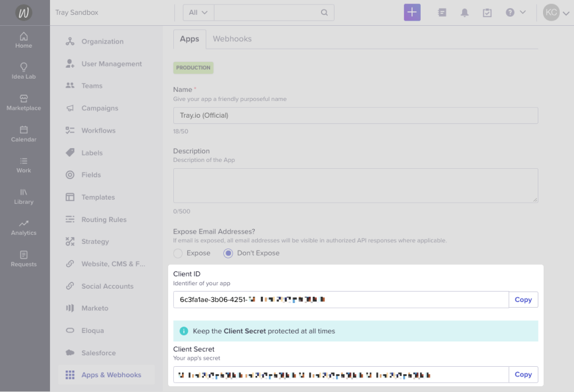
Task: Expand the All search filter dropdown
Action: pyautogui.click(x=198, y=13)
